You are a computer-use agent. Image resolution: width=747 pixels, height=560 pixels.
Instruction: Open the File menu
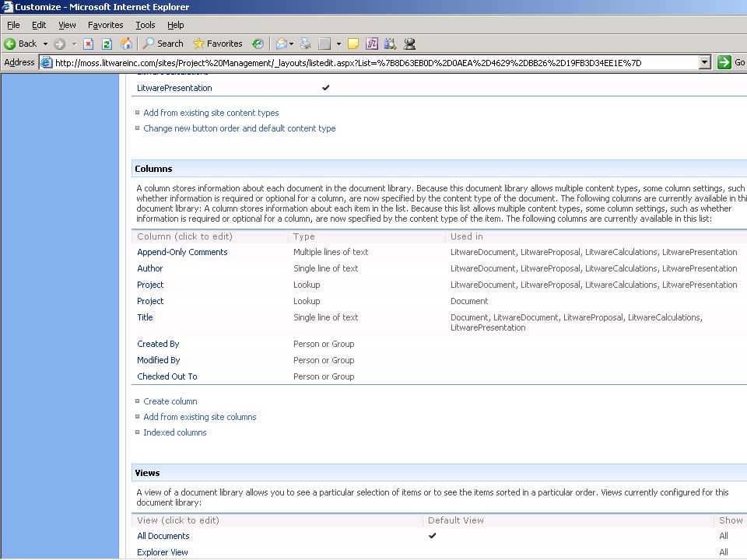[x=13, y=25]
